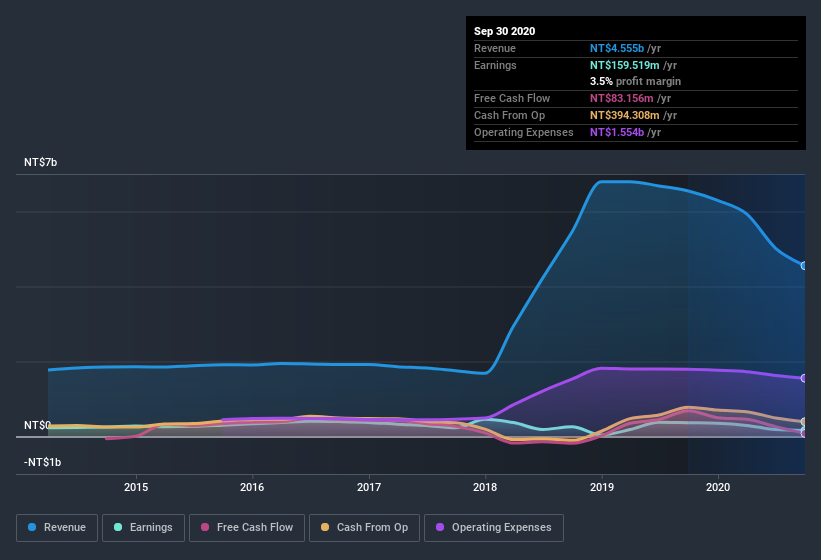Click the NT$7b y-axis label
This screenshot has height=560, width=821.
[x=41, y=162]
